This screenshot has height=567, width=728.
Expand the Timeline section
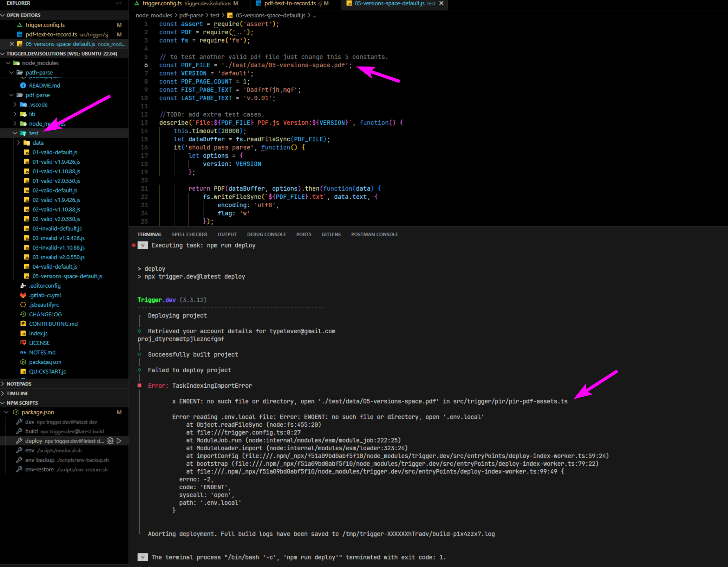click(3, 393)
